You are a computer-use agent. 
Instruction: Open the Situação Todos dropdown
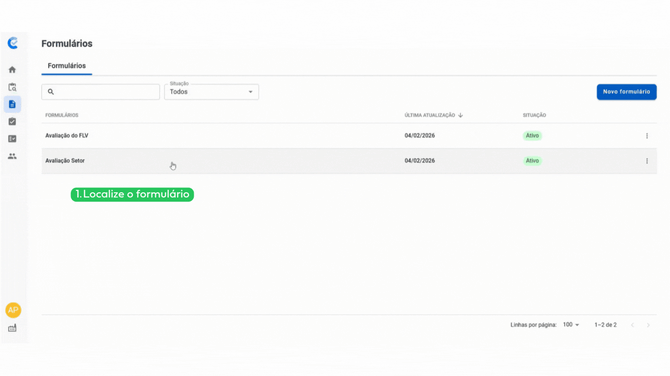pos(212,92)
